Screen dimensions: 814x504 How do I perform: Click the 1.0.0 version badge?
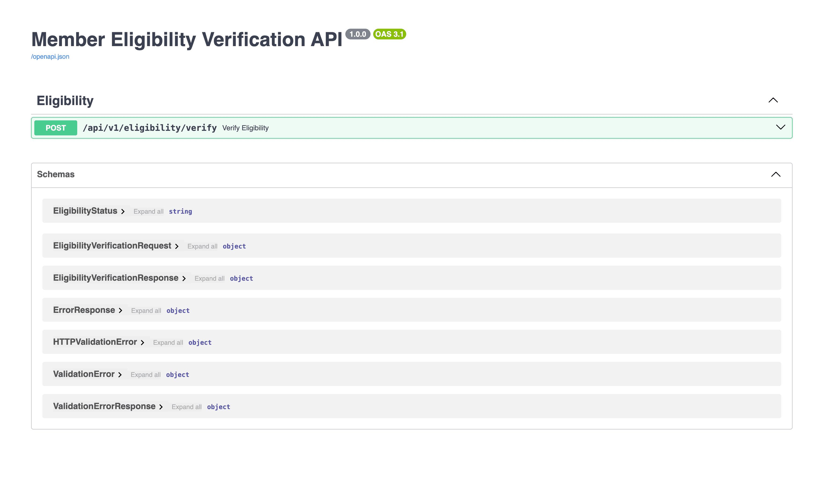[x=358, y=34]
